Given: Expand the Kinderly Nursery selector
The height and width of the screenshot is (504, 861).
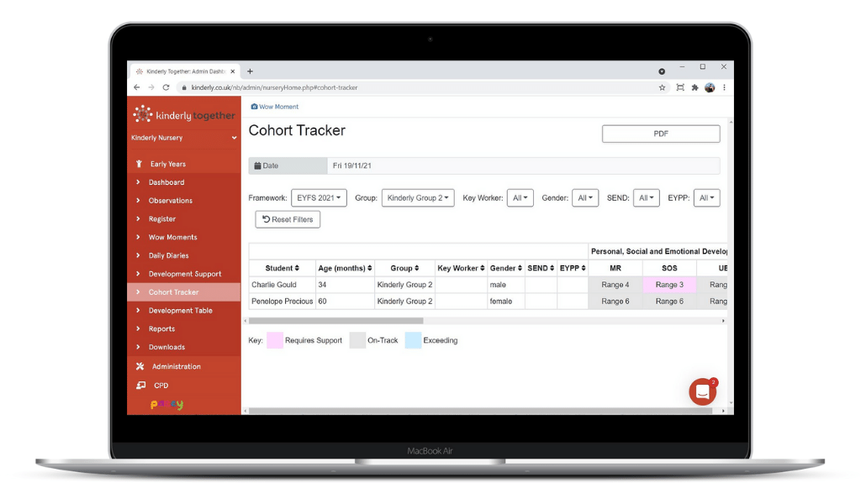Looking at the screenshot, I should (x=184, y=138).
